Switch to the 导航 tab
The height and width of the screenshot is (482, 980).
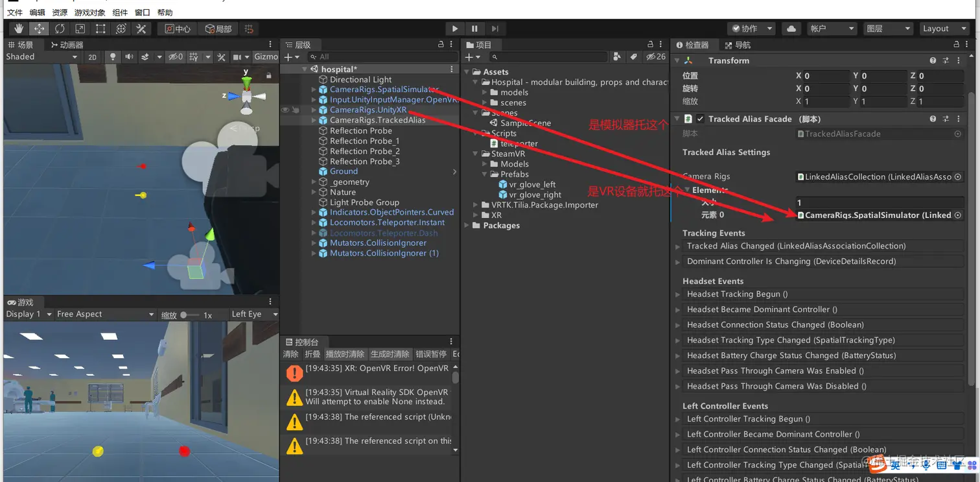point(738,45)
